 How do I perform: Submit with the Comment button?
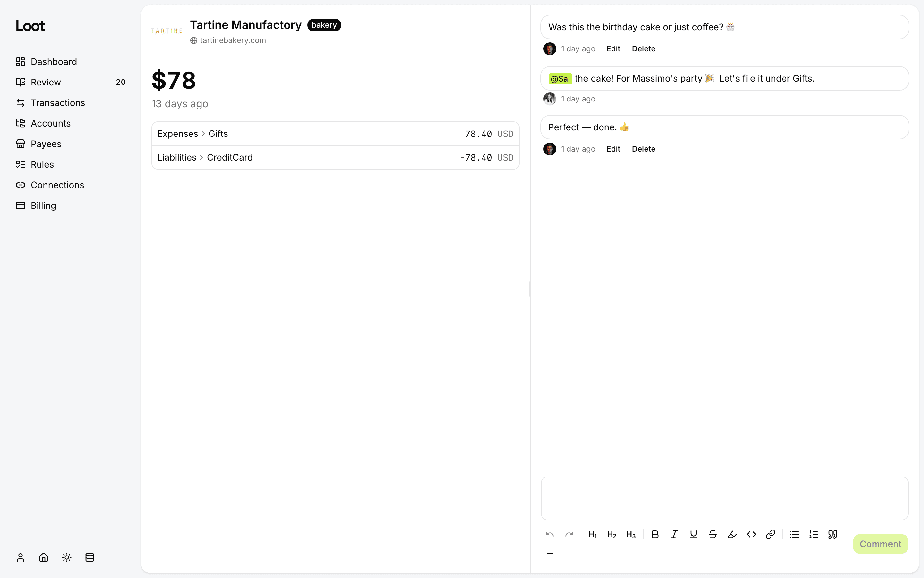[x=880, y=544]
